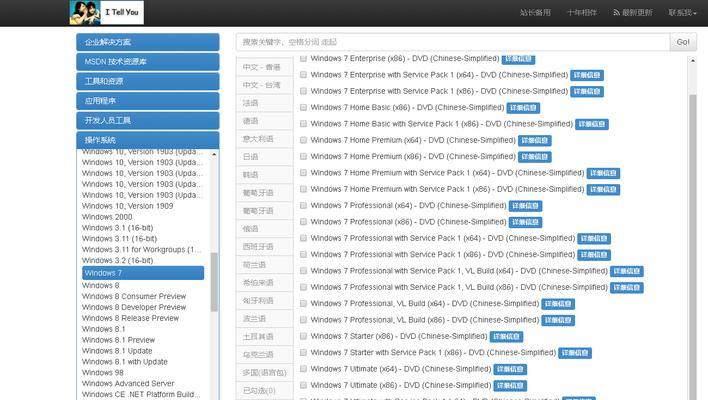
Task: Expand the applications category
Action: point(148,101)
